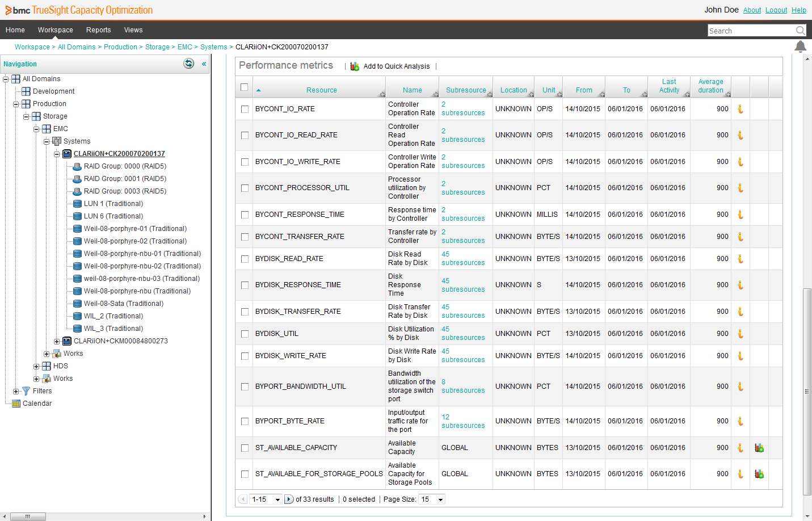This screenshot has height=521, width=812.
Task: Select Weil-08-Sata (Traditional) in the tree
Action: (x=124, y=304)
